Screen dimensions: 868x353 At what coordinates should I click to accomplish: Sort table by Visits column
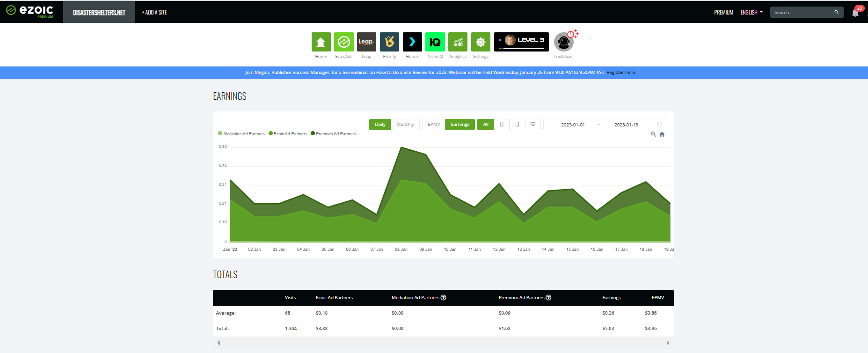coord(290,298)
